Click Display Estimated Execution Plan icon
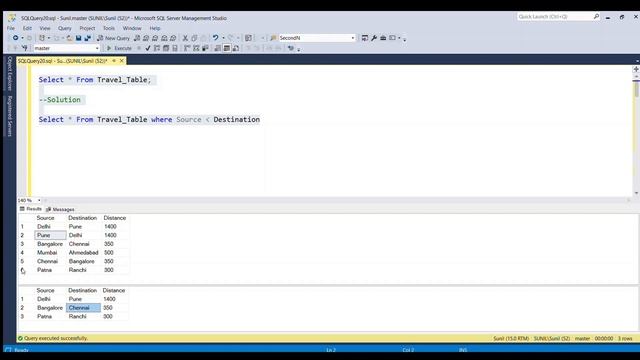The width and height of the screenshot is (640, 360). [157, 48]
